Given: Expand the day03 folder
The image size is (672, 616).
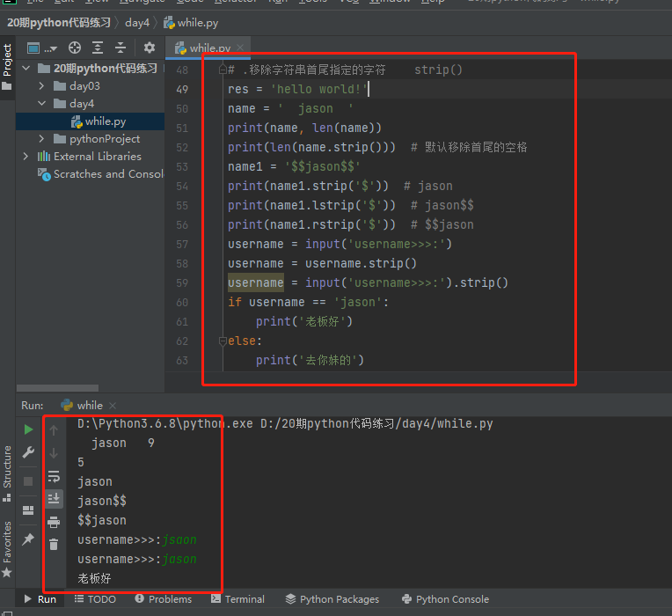Looking at the screenshot, I should pyautogui.click(x=41, y=85).
